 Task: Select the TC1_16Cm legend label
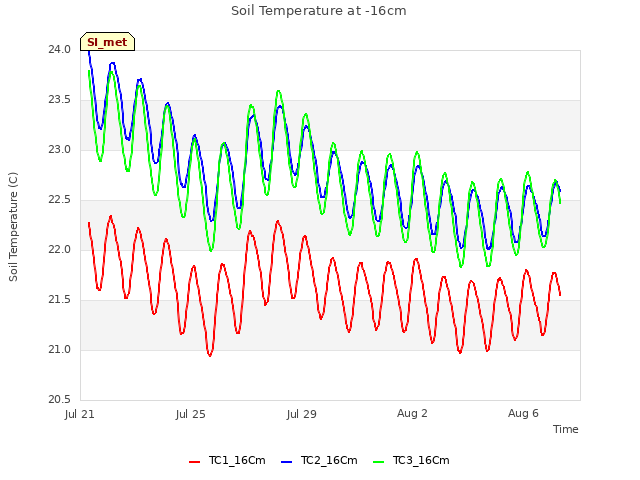(x=237, y=460)
